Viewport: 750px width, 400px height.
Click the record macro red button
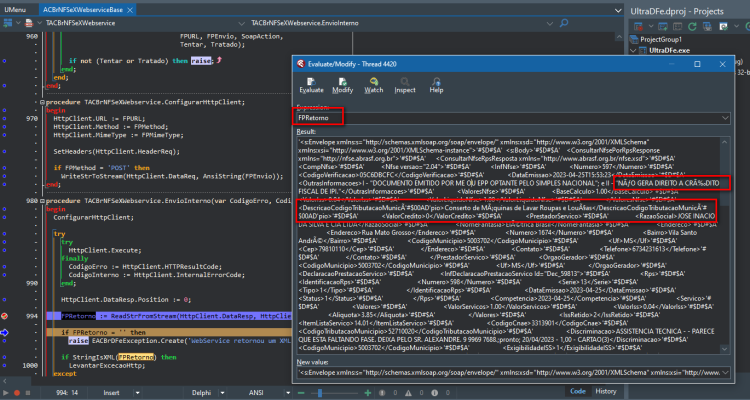17,393
